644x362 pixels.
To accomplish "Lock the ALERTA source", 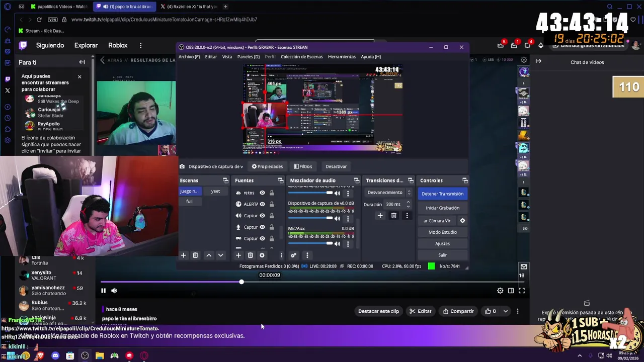I will (x=272, y=204).
